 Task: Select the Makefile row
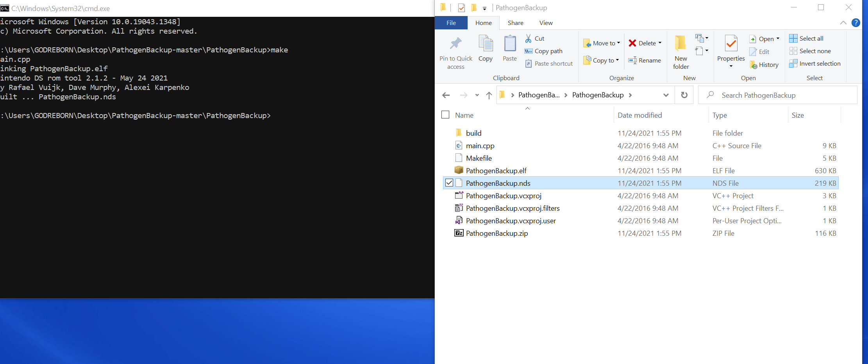point(641,158)
